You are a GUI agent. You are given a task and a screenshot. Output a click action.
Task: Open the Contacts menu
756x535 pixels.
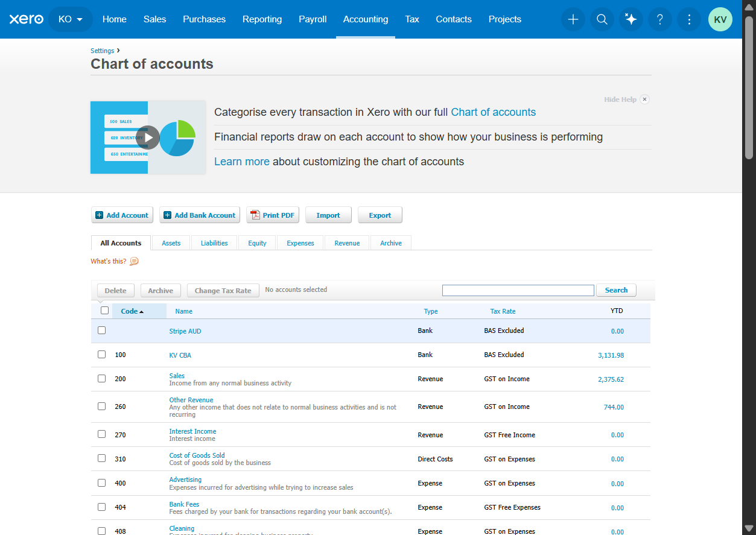point(454,19)
